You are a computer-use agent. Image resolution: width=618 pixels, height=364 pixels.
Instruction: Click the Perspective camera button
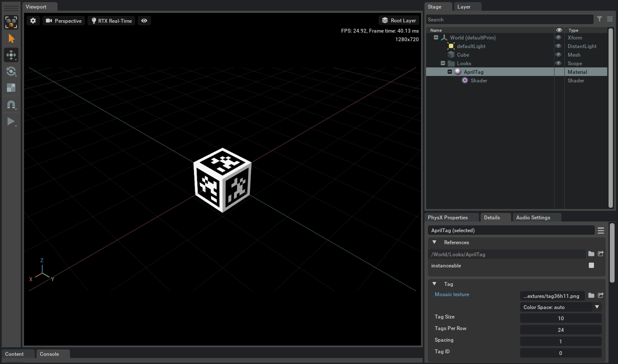(64, 21)
